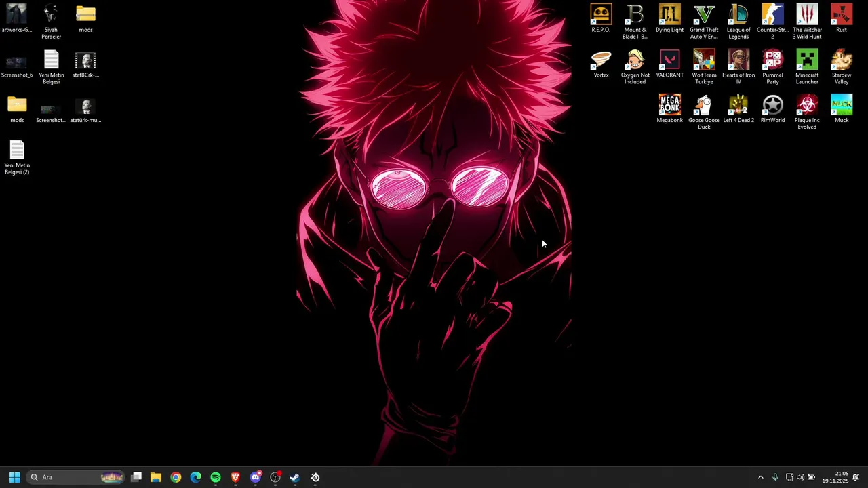Select the Hearts of Iron IV shortcut

[738, 67]
